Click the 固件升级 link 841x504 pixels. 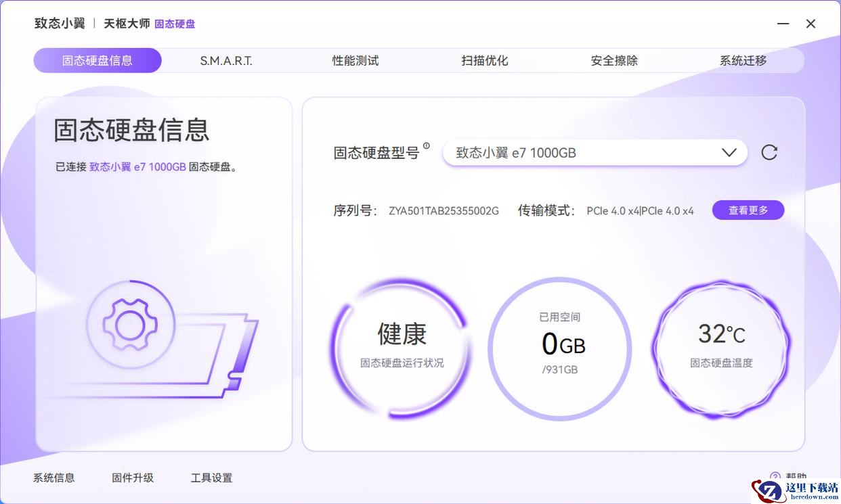[x=133, y=478]
